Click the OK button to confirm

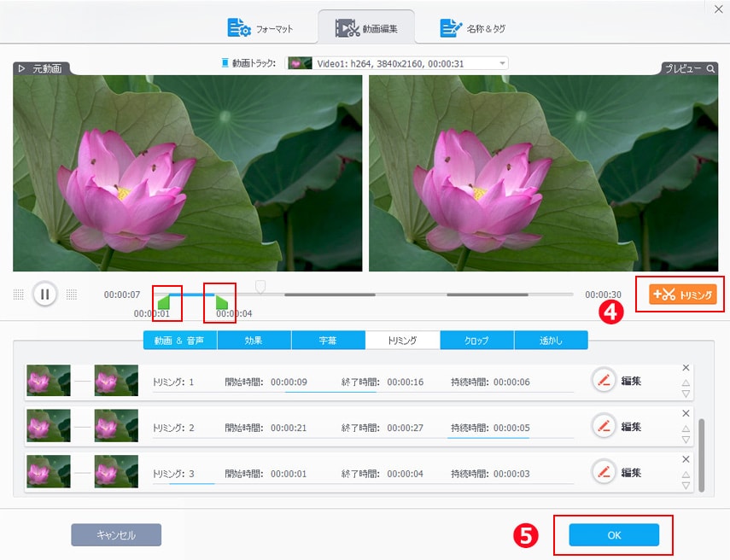tap(614, 534)
